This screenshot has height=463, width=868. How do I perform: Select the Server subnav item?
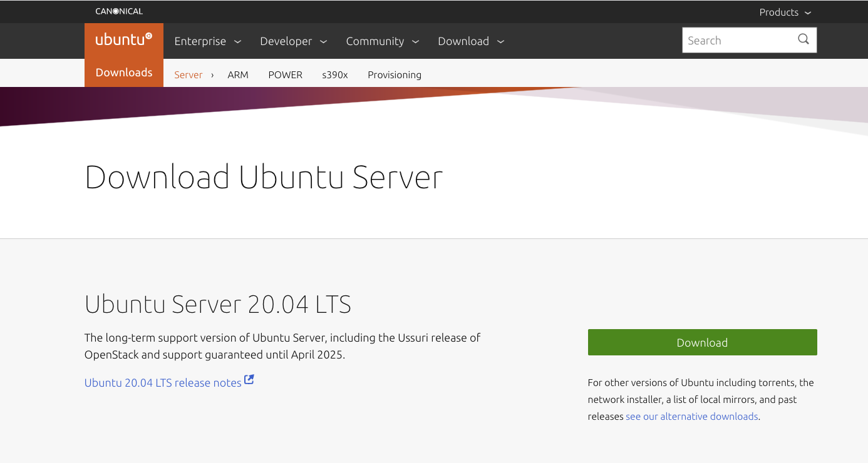coord(189,75)
